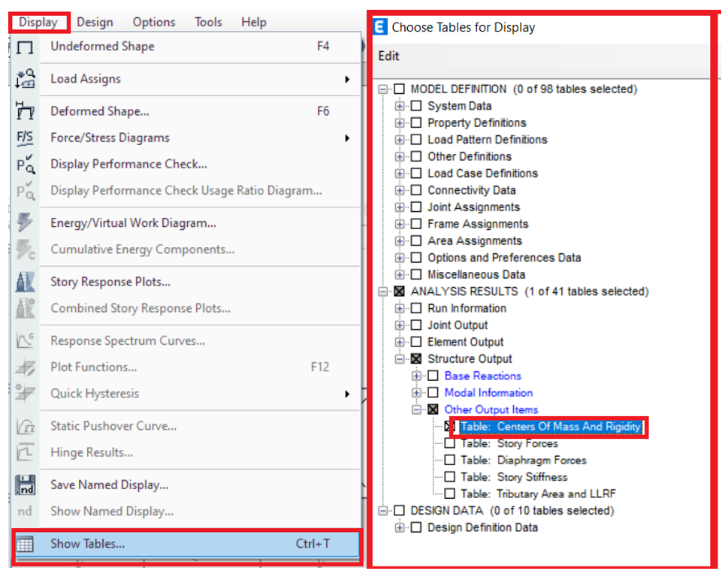The height and width of the screenshot is (577, 728).
Task: Expand the Property Definitions node
Action: click(400, 122)
